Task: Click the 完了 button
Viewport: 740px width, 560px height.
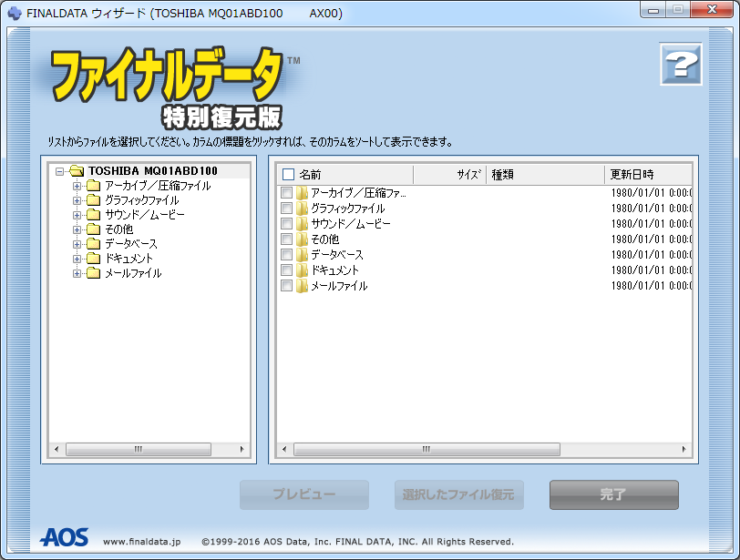Action: pyautogui.click(x=613, y=495)
